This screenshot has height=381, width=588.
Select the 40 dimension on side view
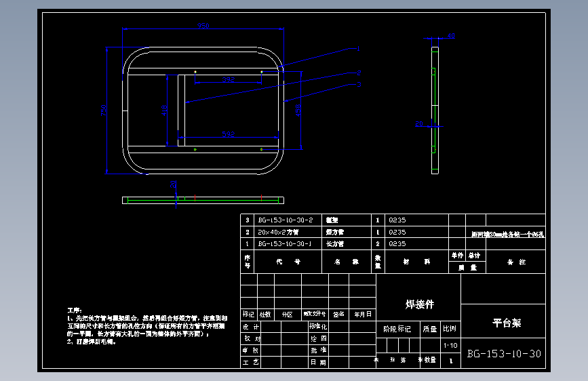(x=451, y=36)
